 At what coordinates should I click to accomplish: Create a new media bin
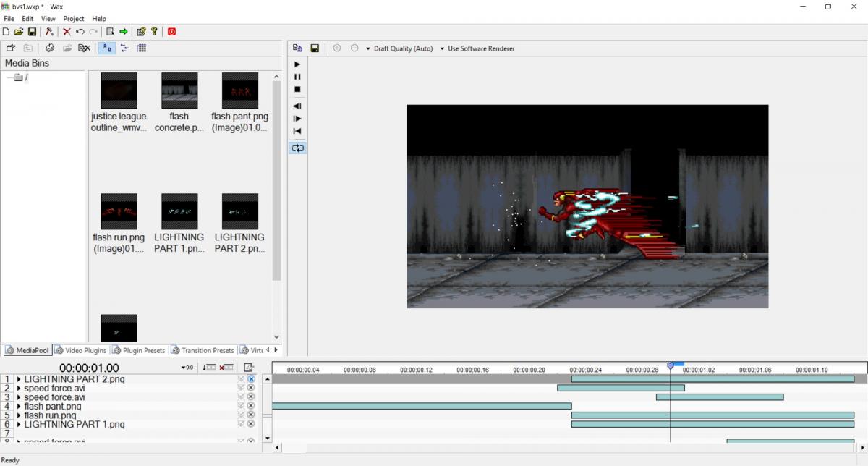(x=11, y=48)
